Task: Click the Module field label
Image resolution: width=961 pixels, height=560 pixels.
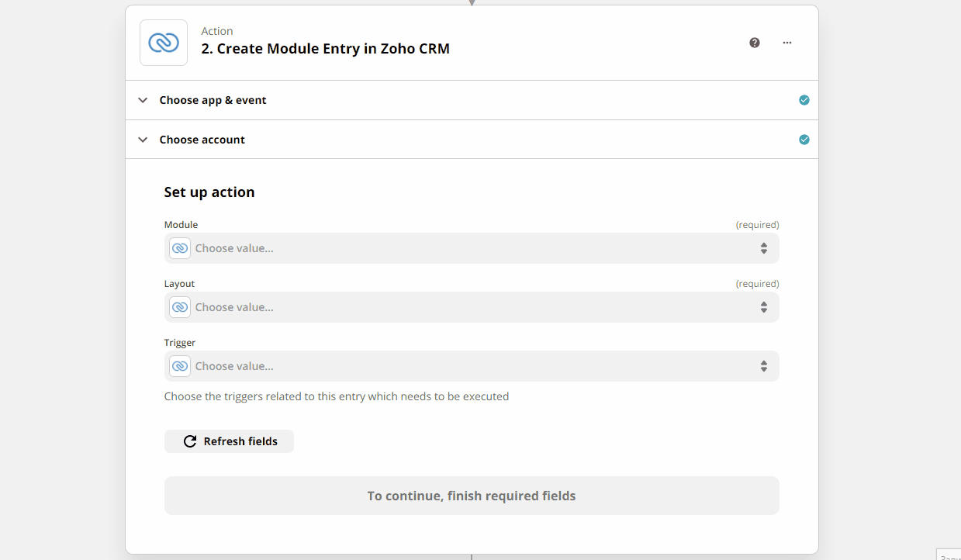Action: [x=181, y=225]
